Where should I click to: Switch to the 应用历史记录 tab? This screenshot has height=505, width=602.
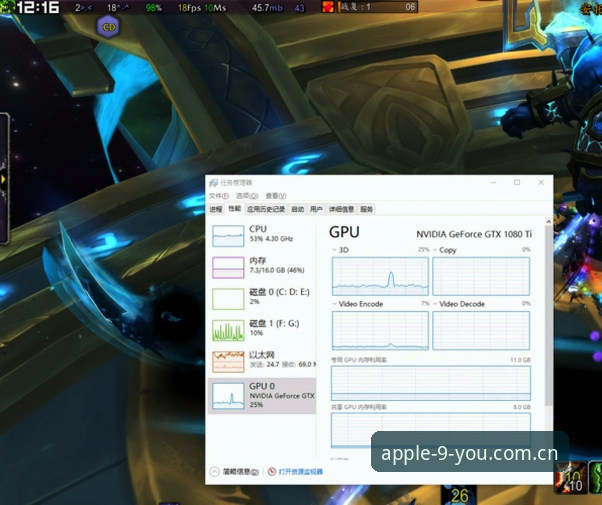[266, 209]
